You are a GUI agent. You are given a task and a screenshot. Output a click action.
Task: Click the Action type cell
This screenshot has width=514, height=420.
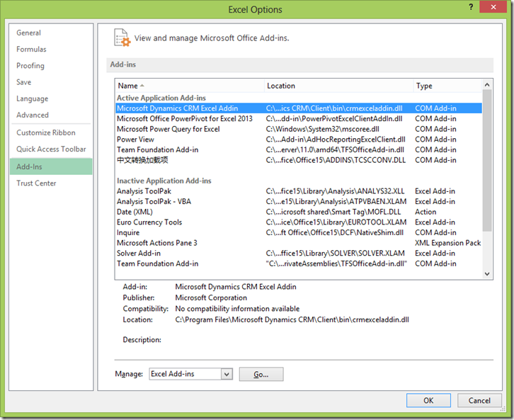[x=426, y=212]
